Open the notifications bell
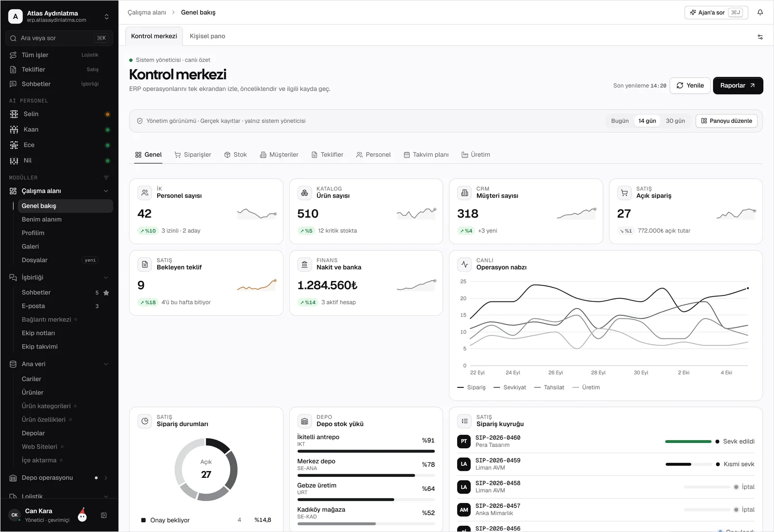 [x=760, y=13]
